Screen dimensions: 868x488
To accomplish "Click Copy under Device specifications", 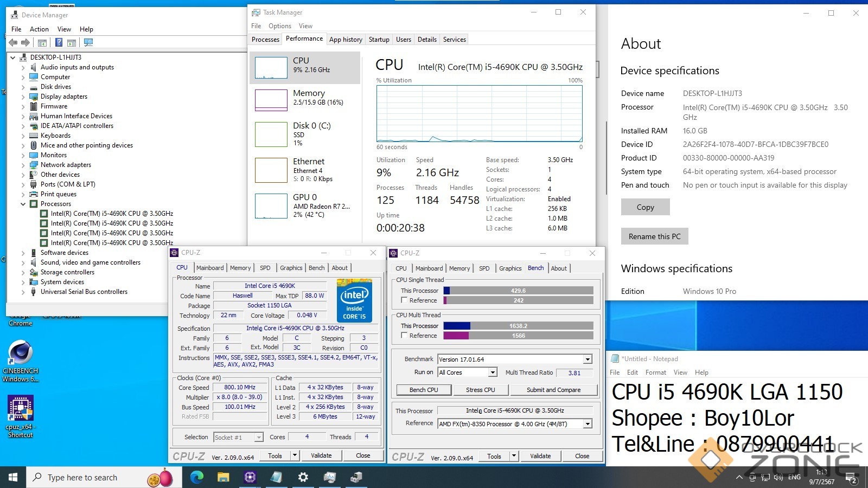I will pos(646,207).
